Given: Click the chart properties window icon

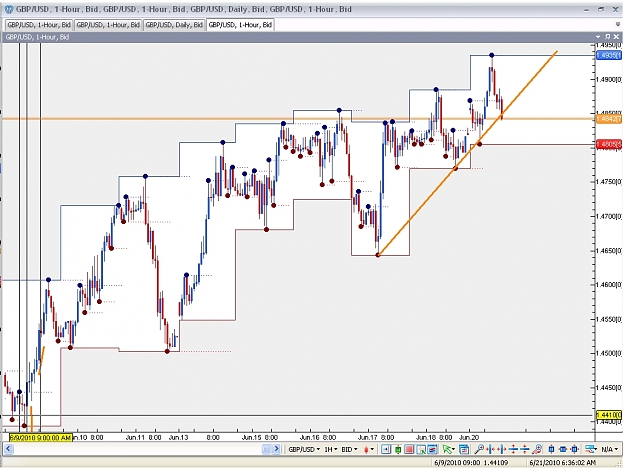Looking at the screenshot, I should 464,449.
